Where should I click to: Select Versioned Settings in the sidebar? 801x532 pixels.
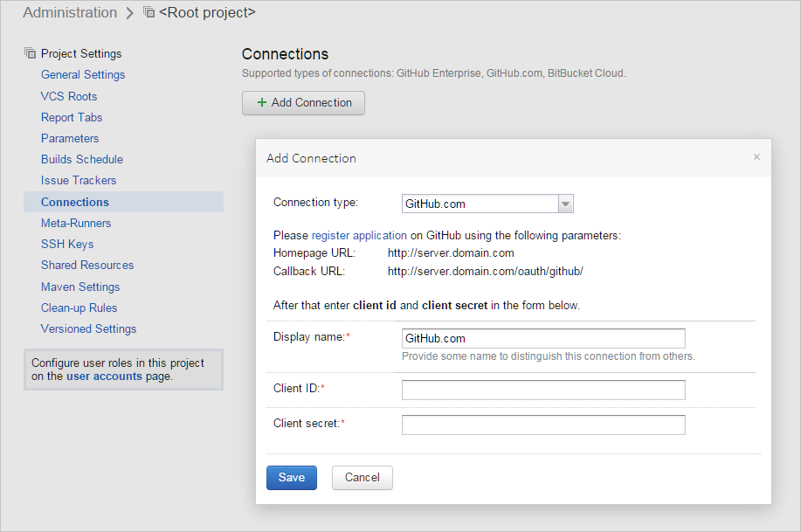[x=88, y=328]
